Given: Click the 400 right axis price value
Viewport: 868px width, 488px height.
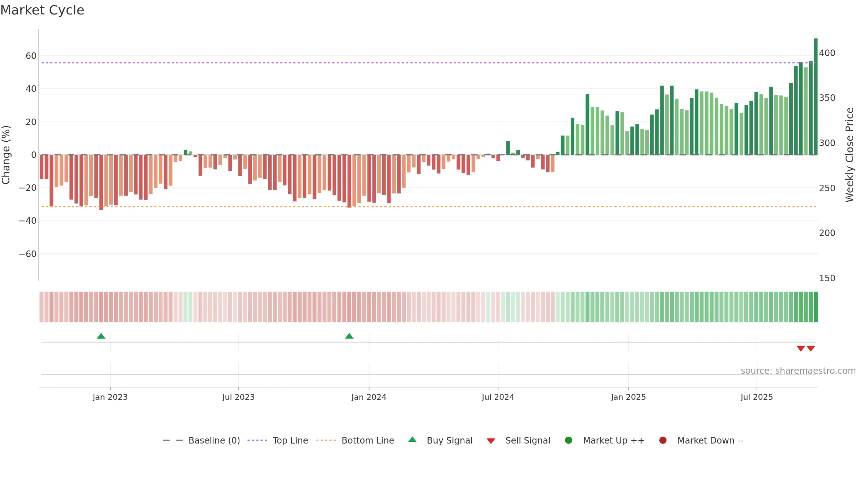Looking at the screenshot, I should point(827,53).
